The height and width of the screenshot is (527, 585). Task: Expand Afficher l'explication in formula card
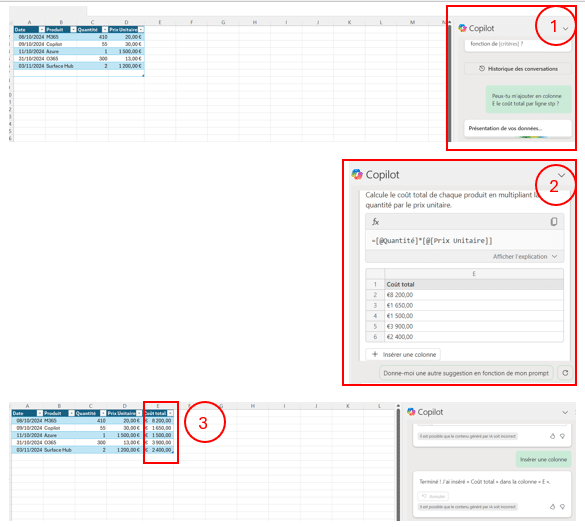pos(525,257)
